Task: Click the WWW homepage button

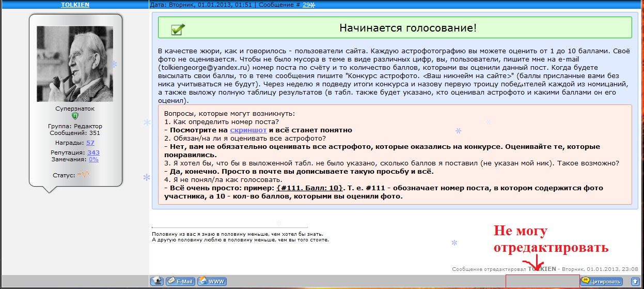Action: [x=212, y=281]
